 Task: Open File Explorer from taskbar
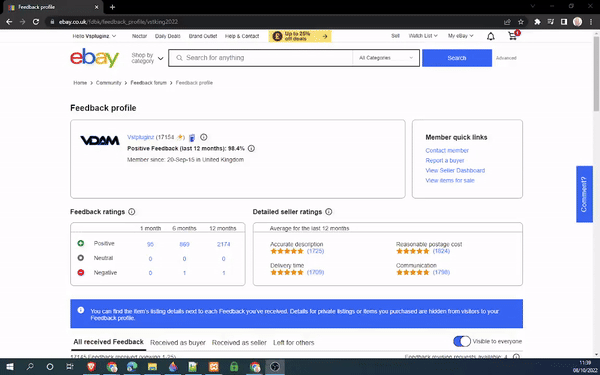click(x=152, y=367)
